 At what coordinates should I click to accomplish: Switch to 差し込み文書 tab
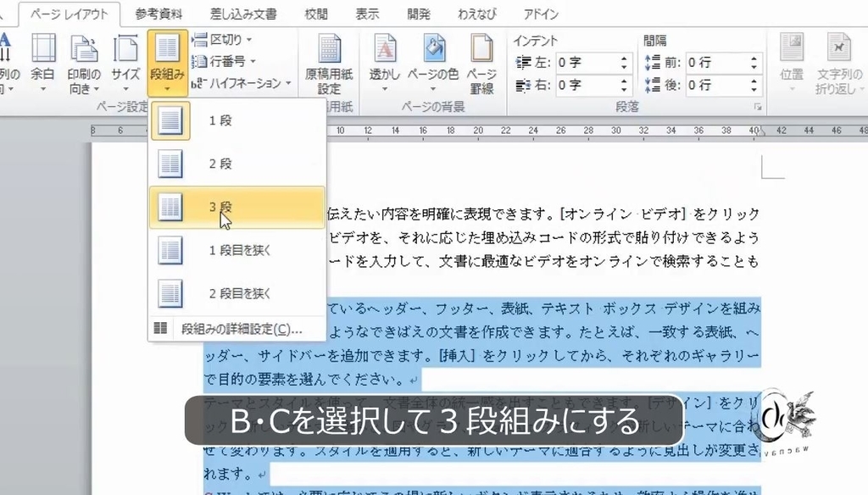[x=243, y=14]
